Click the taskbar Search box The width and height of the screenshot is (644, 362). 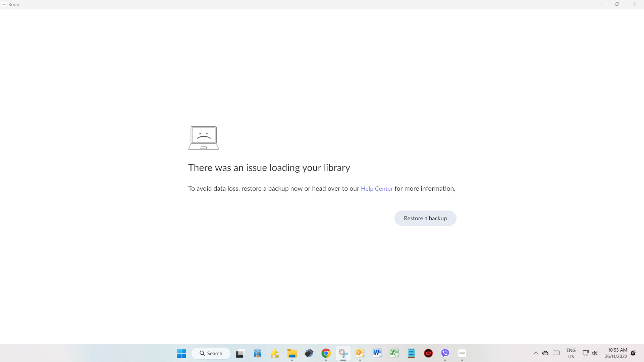coord(211,353)
